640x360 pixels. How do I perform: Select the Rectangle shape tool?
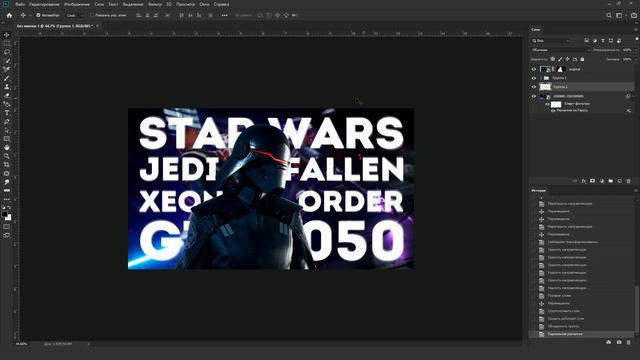pos(7,139)
